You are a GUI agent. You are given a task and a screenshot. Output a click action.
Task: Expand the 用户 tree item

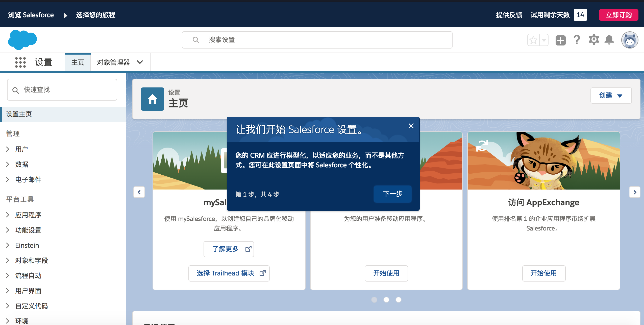tap(8, 149)
